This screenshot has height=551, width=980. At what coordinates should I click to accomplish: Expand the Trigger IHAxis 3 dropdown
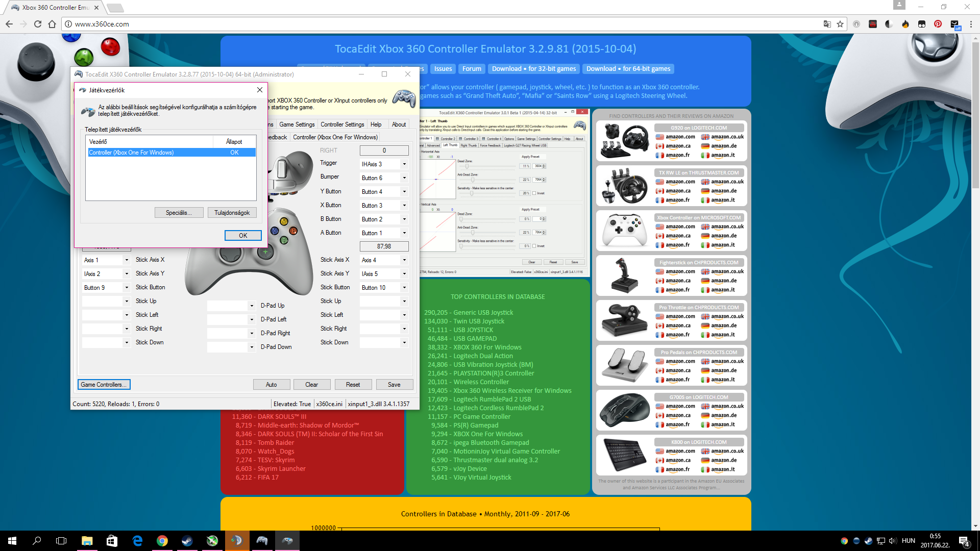pyautogui.click(x=404, y=164)
